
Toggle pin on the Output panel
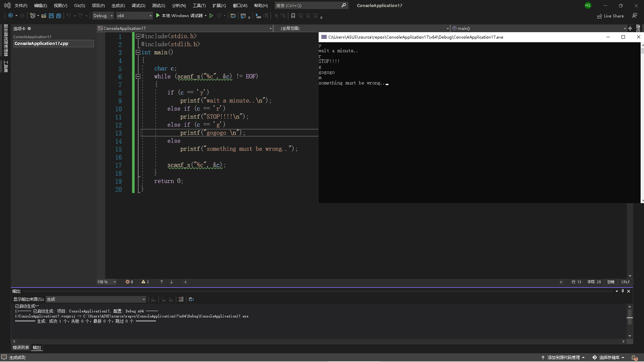point(623,291)
